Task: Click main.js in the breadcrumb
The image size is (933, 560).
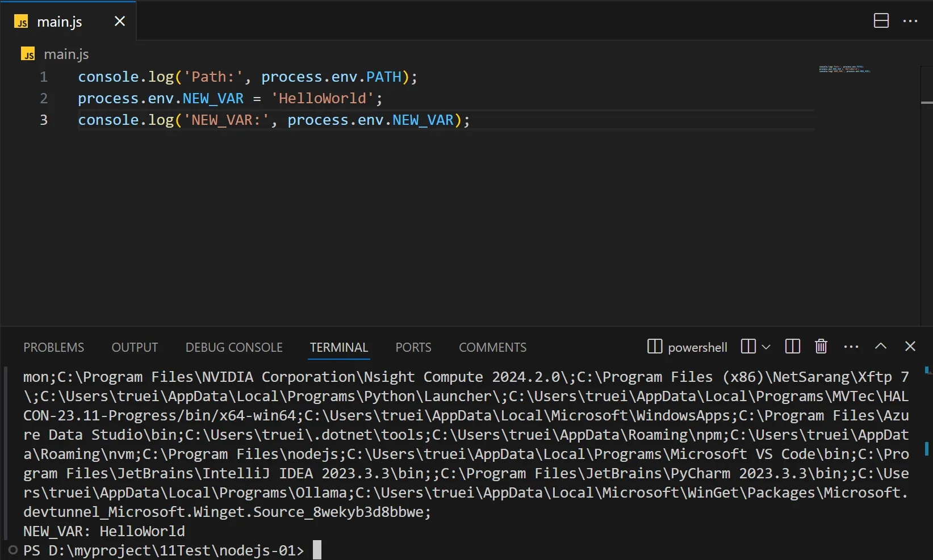Action: 66,54
